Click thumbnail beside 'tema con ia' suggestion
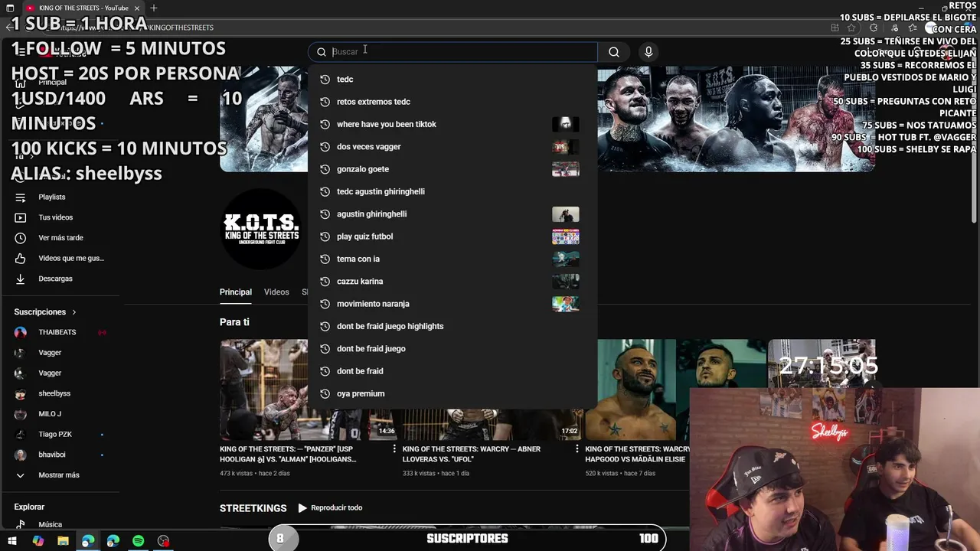980x551 pixels. coord(566,259)
